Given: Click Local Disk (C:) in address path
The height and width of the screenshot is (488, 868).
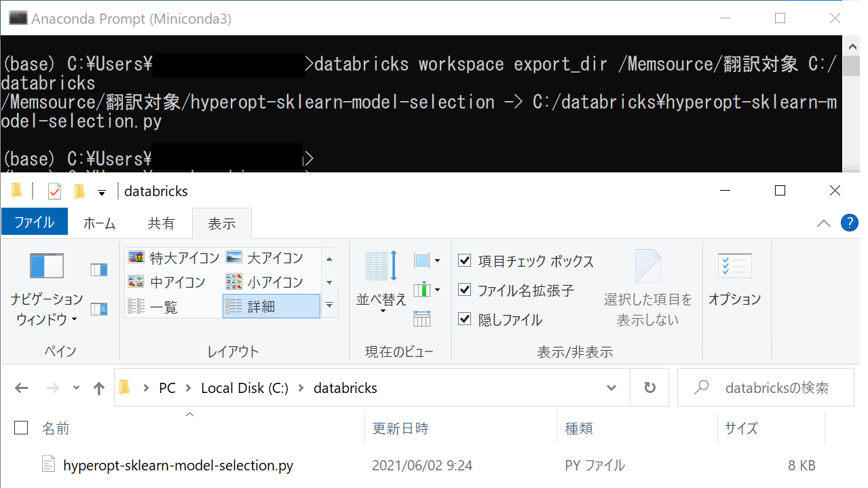Looking at the screenshot, I should [x=244, y=388].
